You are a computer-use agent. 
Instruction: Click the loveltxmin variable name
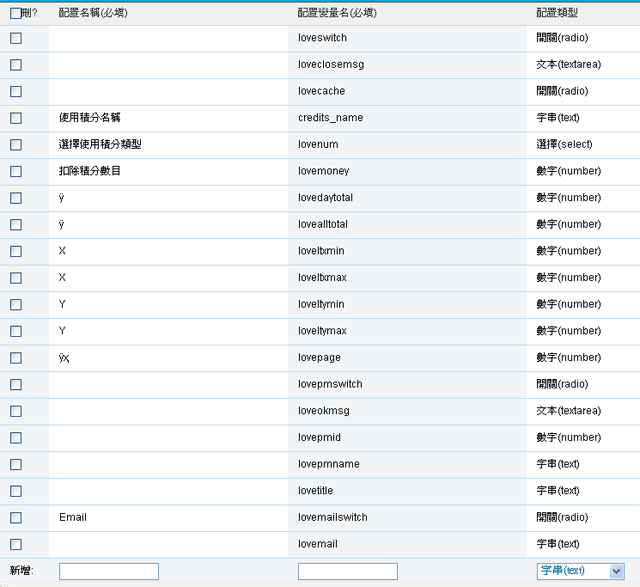(x=321, y=251)
